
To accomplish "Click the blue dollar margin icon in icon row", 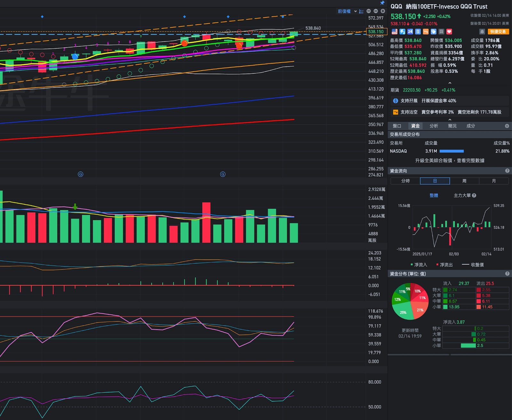I will [418, 32].
